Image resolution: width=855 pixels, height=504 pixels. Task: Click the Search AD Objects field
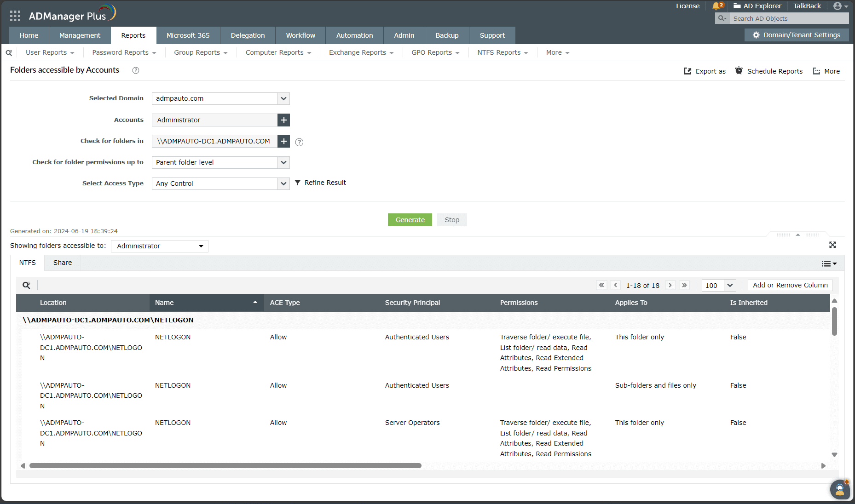pyautogui.click(x=789, y=18)
